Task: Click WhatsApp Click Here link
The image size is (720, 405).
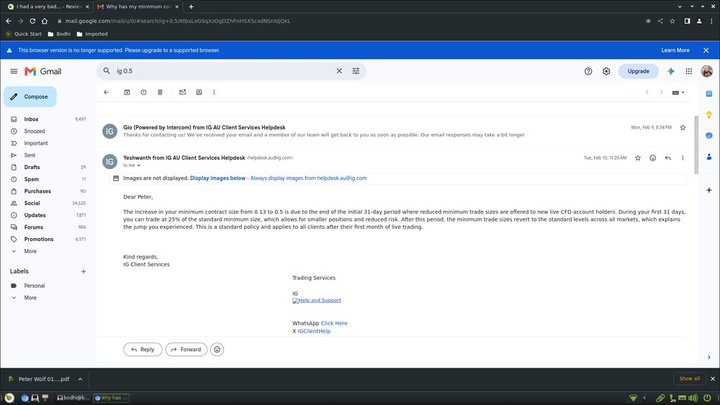Action: (x=334, y=323)
